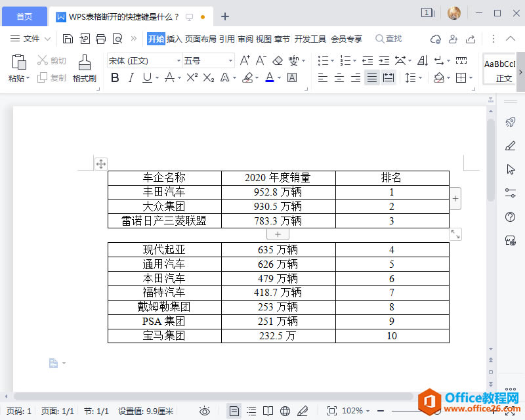The image size is (525, 420).
Task: Open the 页面布局 ribbon tab
Action: click(201, 38)
